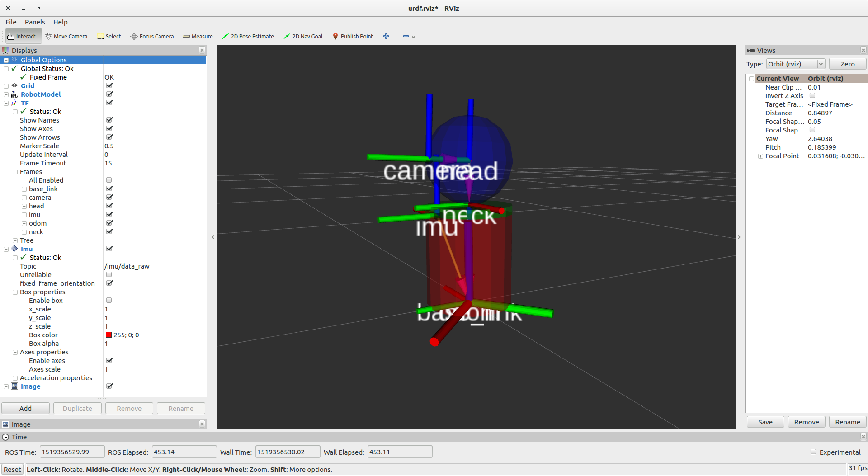
Task: Collapse right panel with the arrow handle
Action: (739, 237)
